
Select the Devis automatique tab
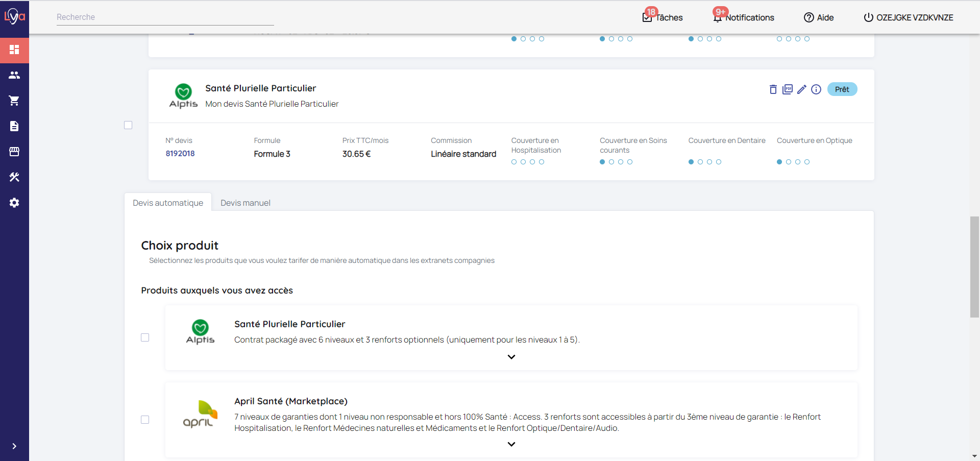click(x=168, y=203)
